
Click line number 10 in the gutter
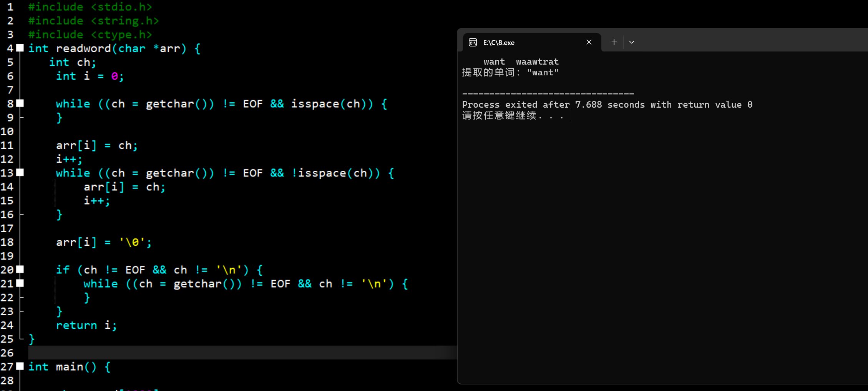(7, 131)
